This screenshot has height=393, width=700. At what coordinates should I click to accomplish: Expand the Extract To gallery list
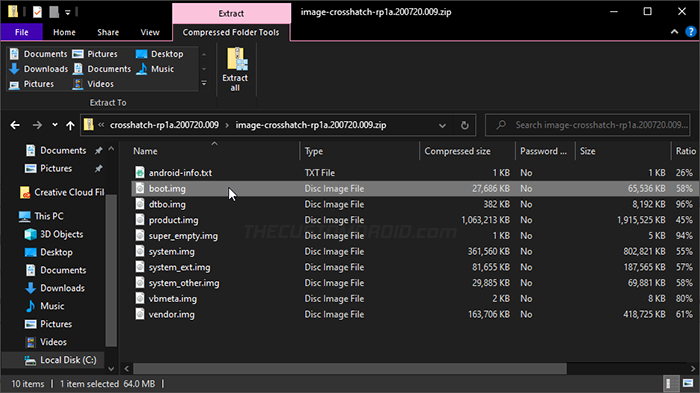pos(204,84)
